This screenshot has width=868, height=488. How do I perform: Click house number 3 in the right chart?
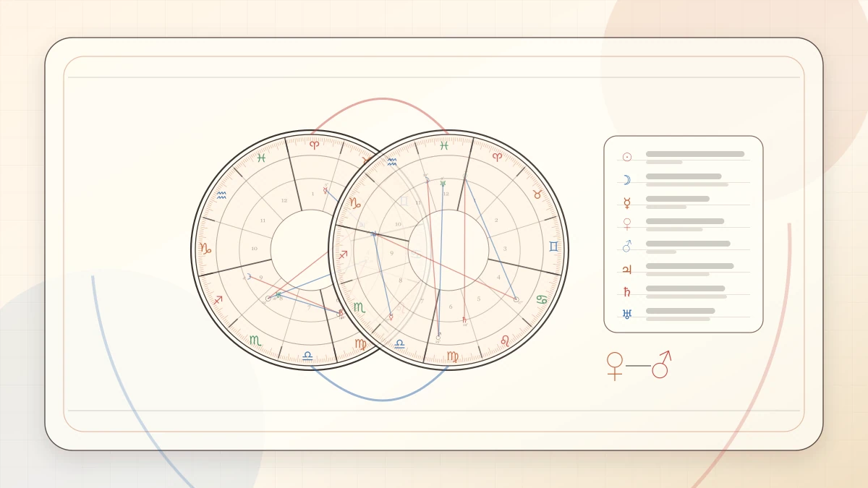pyautogui.click(x=505, y=249)
